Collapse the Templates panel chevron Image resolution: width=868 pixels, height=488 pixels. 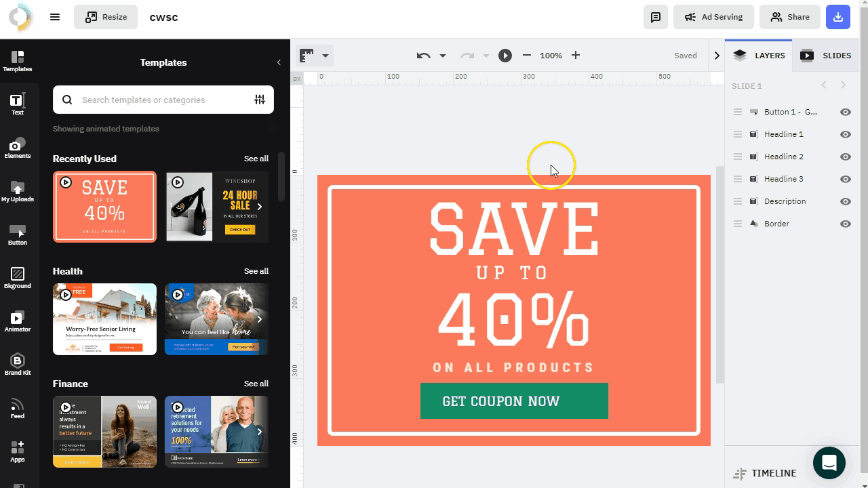point(279,62)
